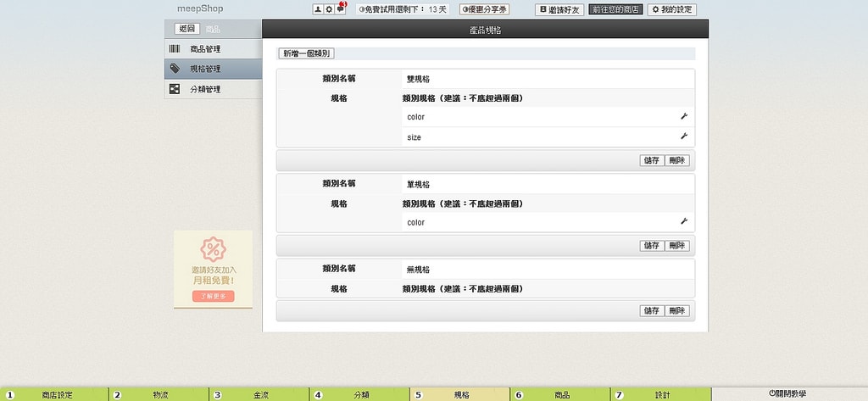The height and width of the screenshot is (401, 868).
Task: Go to step 1 商店設定 tab
Action: click(x=57, y=395)
